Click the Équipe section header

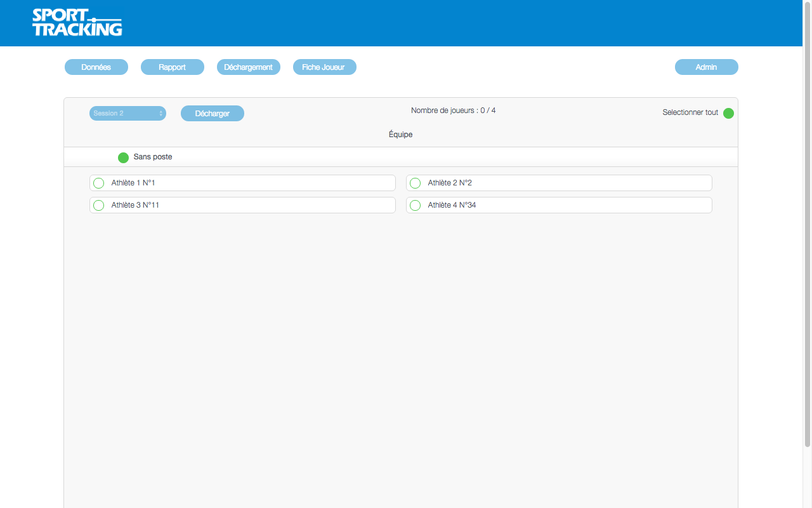(400, 135)
